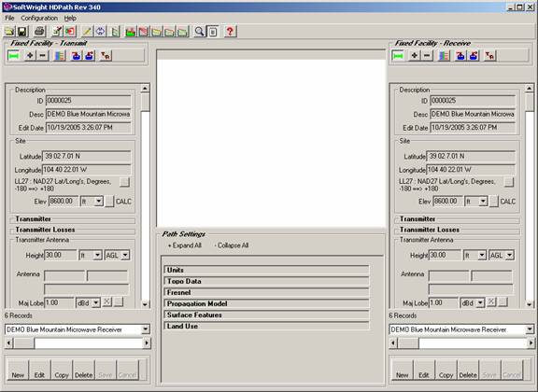Expand the Propagation Model section

tap(266, 303)
